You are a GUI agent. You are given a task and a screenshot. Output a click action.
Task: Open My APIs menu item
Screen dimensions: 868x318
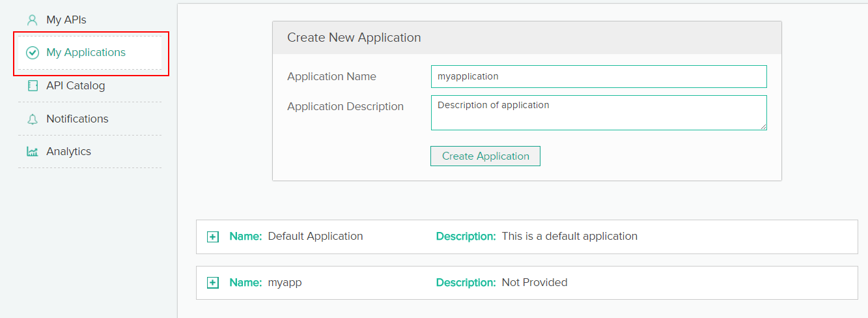[x=66, y=20]
